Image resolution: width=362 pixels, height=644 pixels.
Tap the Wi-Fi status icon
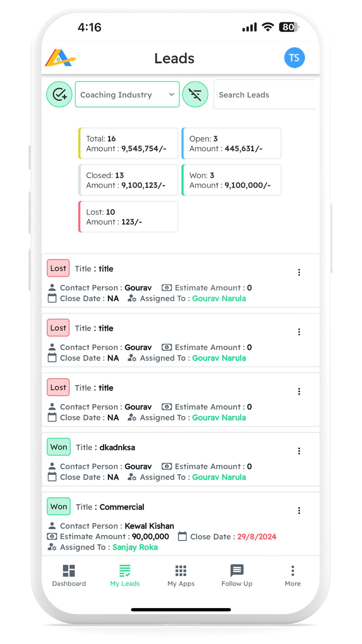pos(268,27)
